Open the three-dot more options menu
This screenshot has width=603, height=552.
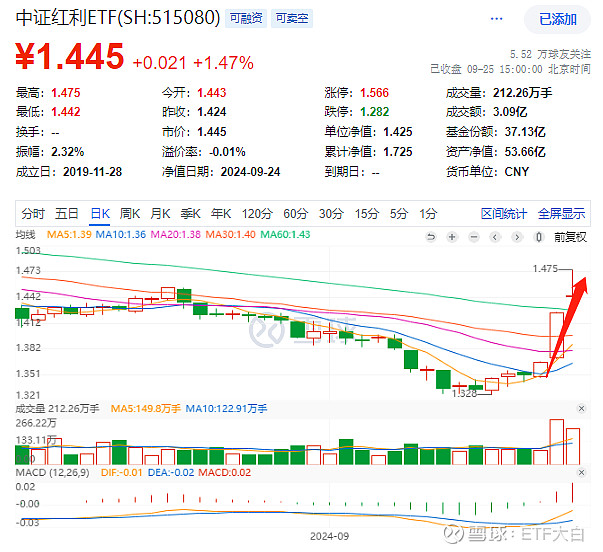click(x=496, y=19)
